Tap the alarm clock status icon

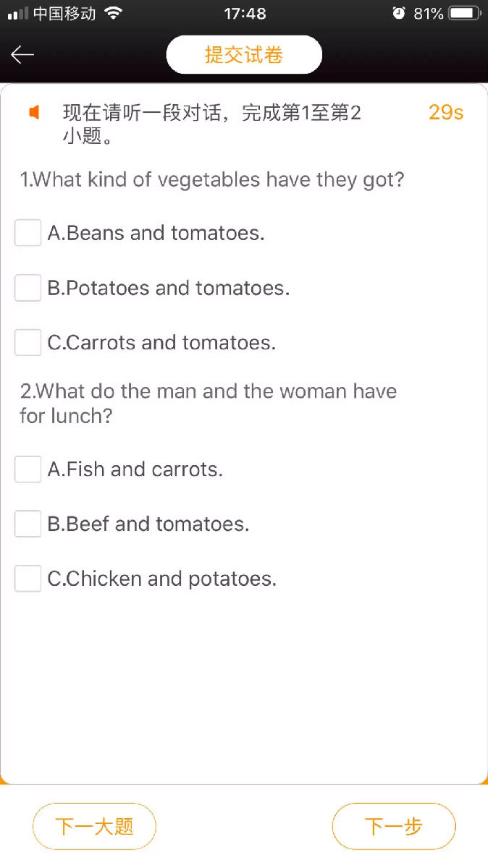(x=398, y=14)
